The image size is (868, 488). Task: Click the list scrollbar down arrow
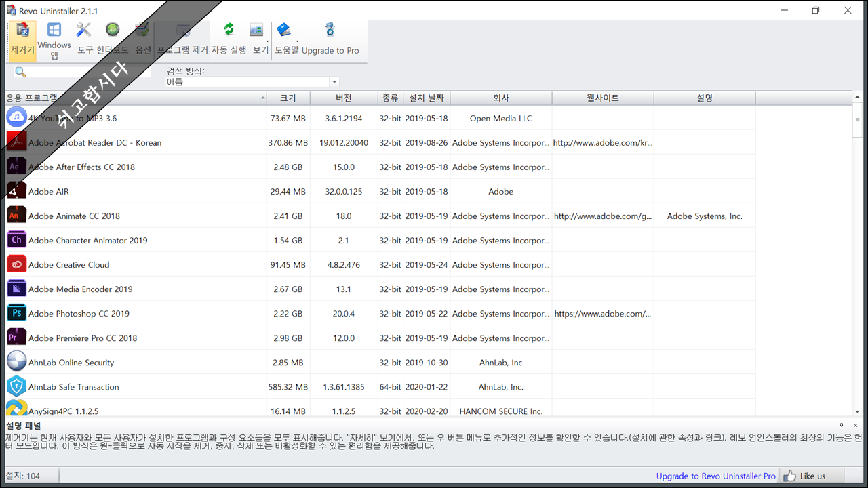click(x=858, y=411)
